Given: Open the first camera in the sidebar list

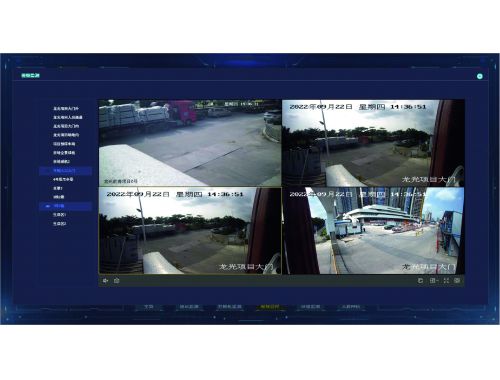Looking at the screenshot, I should (x=66, y=108).
